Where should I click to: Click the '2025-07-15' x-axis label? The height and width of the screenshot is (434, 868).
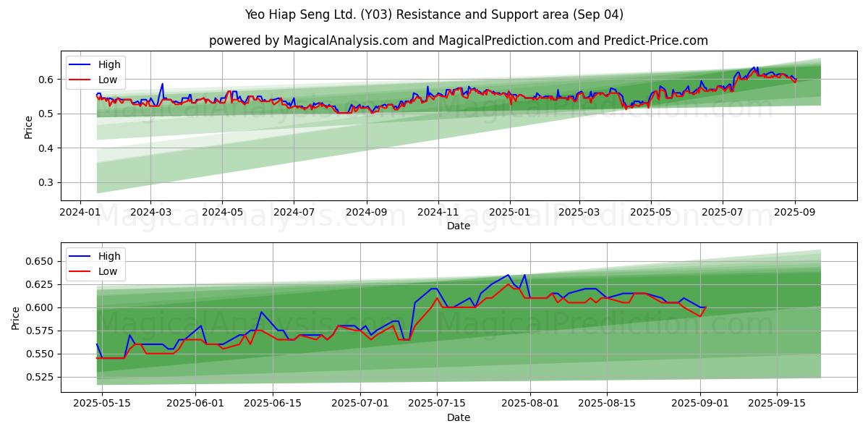click(437, 404)
